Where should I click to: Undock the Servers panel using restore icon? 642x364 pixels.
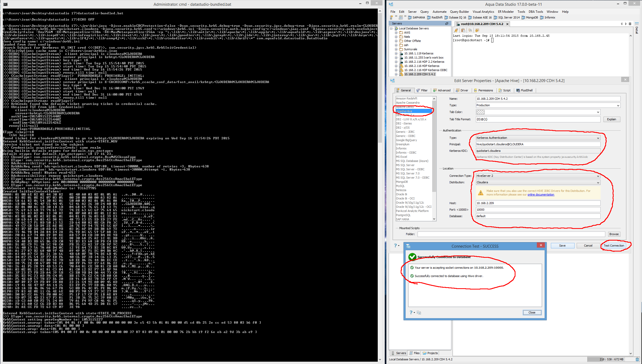[x=447, y=23]
